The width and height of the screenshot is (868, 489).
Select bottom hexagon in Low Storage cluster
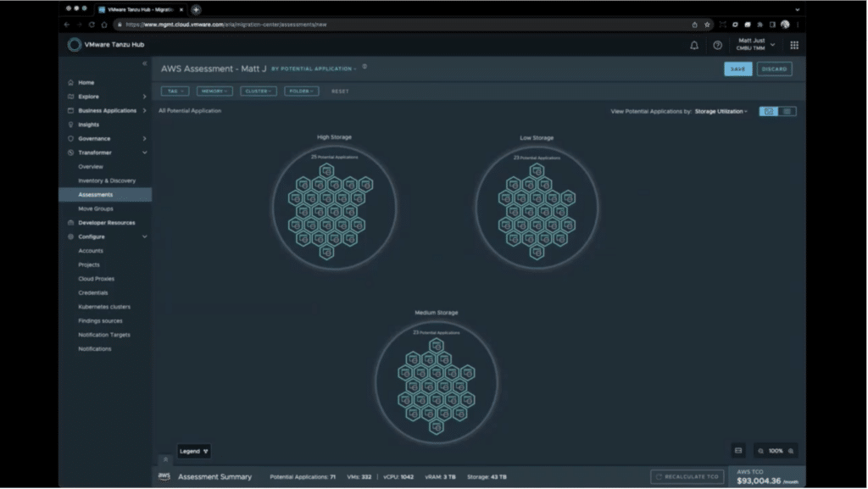click(x=537, y=253)
